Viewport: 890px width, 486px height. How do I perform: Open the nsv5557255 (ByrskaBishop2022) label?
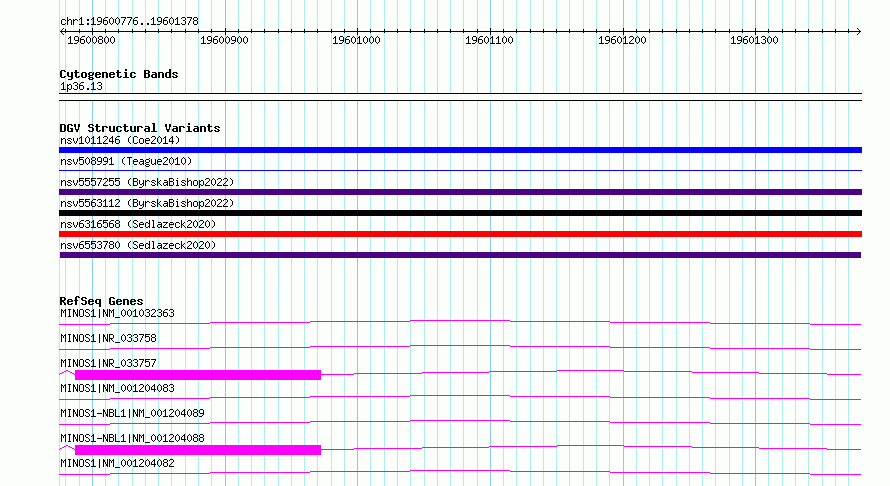pyautogui.click(x=147, y=182)
